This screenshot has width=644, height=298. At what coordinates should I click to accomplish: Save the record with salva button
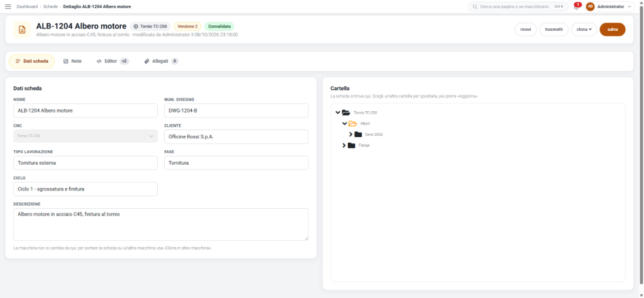(x=613, y=30)
